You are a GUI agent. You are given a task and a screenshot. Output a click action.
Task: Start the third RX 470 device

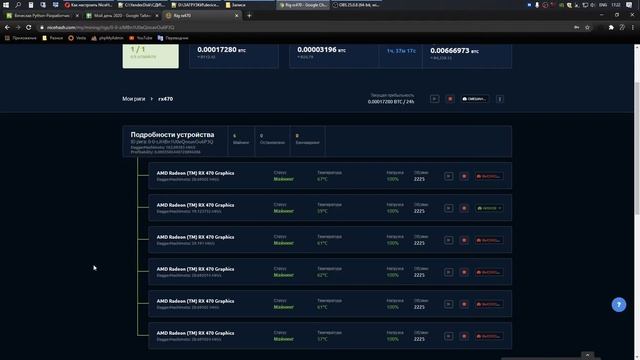pos(449,240)
